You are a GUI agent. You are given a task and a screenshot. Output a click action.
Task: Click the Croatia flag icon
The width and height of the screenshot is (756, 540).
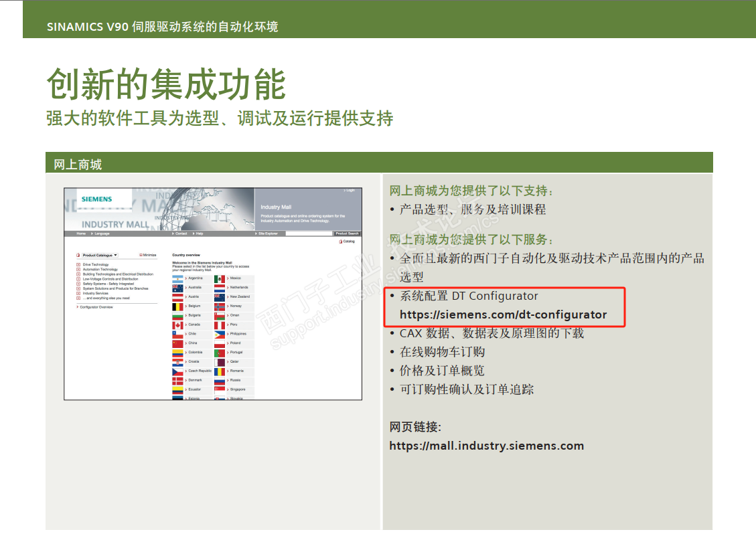(x=177, y=362)
